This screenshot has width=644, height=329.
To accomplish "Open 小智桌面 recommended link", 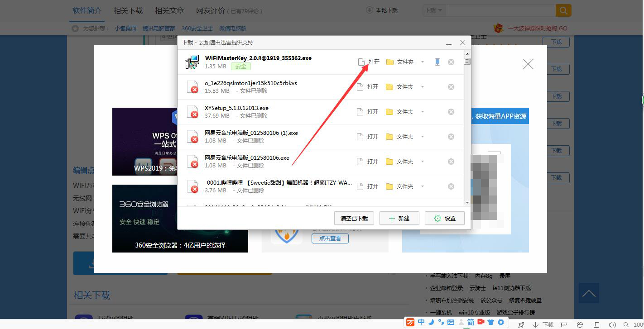I will click(x=125, y=28).
